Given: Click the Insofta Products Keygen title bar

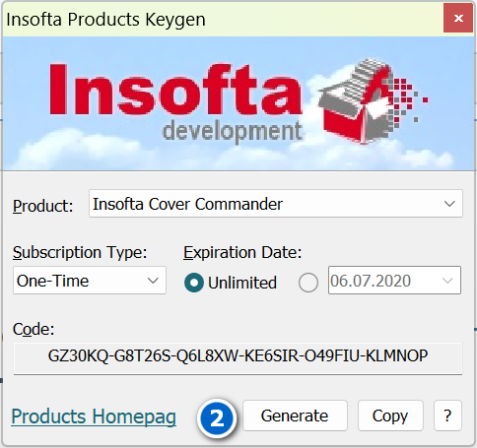Looking at the screenshot, I should 224,19.
